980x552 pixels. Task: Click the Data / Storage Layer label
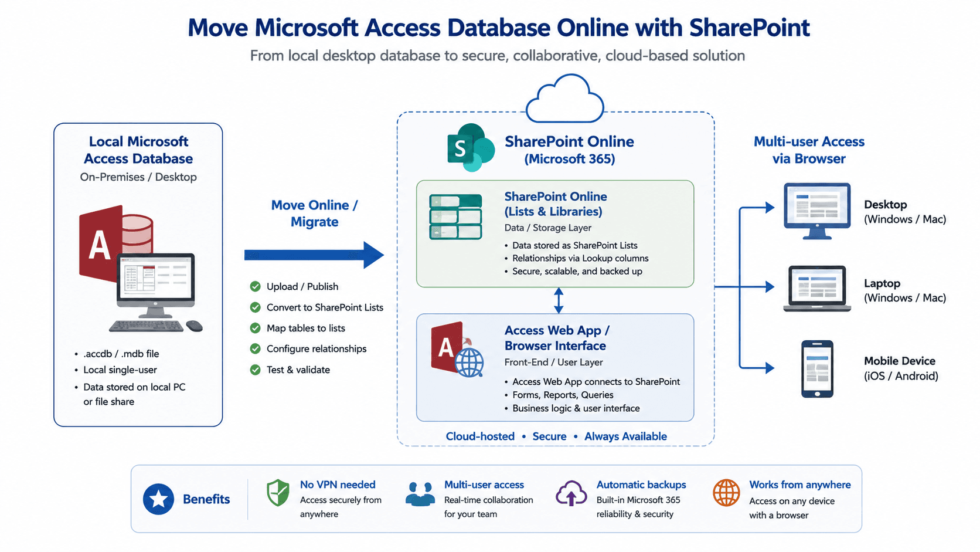tap(548, 228)
